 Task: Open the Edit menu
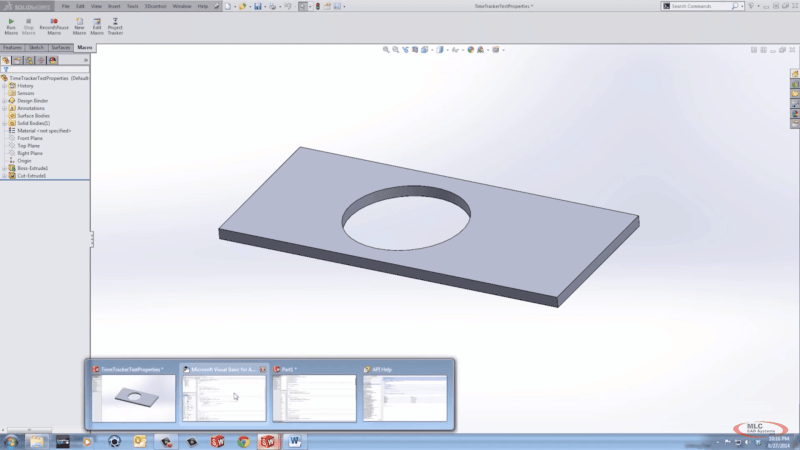pyautogui.click(x=80, y=6)
